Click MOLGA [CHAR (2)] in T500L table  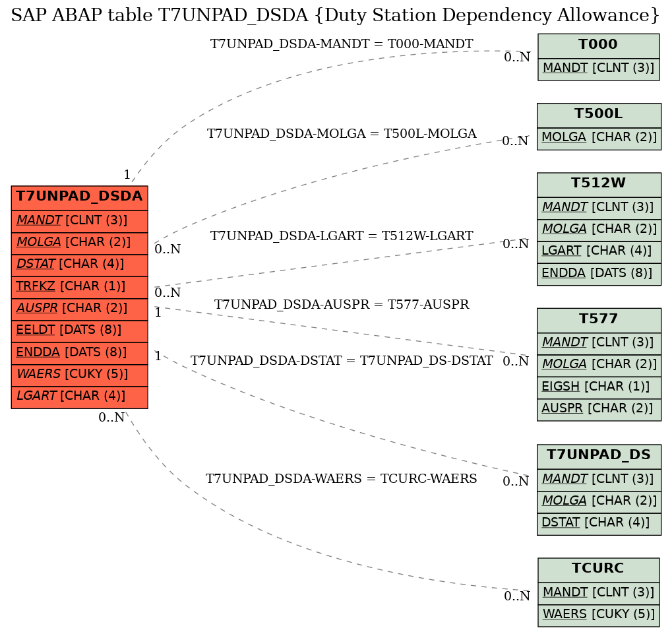599,138
